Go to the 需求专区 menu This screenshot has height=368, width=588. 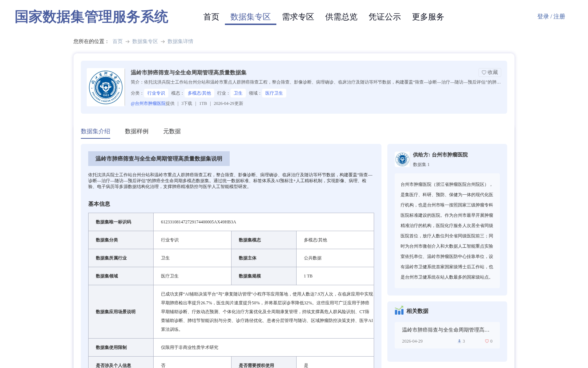pos(298,17)
